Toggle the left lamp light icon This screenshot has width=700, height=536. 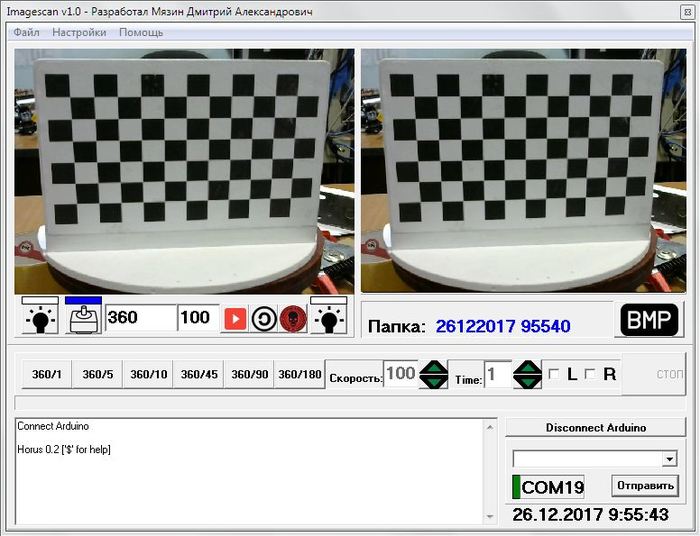tap(40, 317)
